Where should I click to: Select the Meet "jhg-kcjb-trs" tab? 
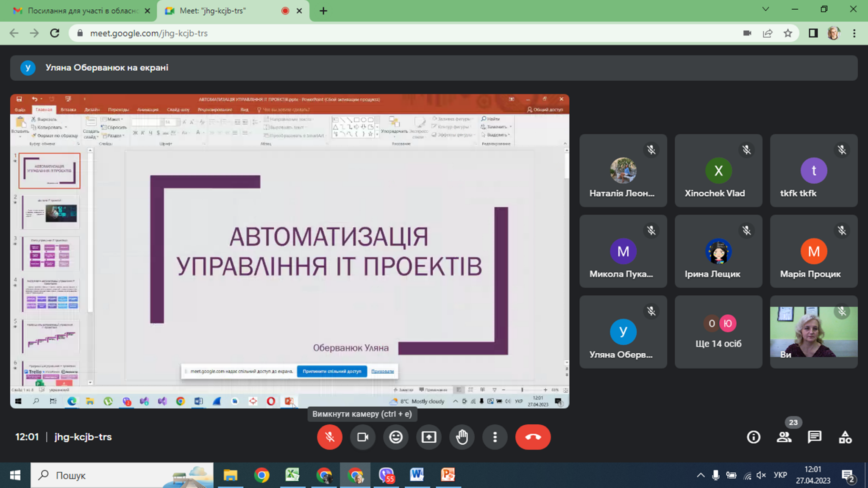click(233, 11)
